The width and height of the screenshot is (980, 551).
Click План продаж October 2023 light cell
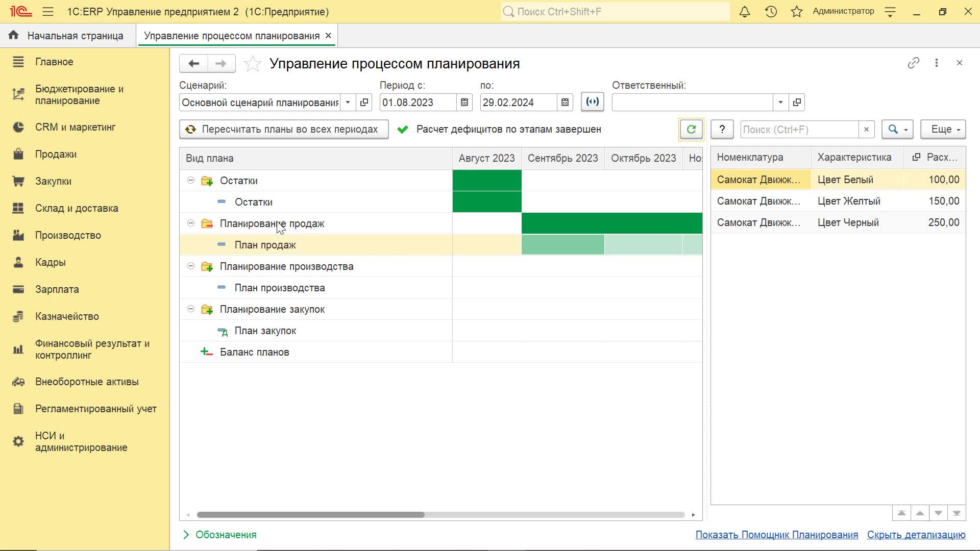click(x=643, y=245)
